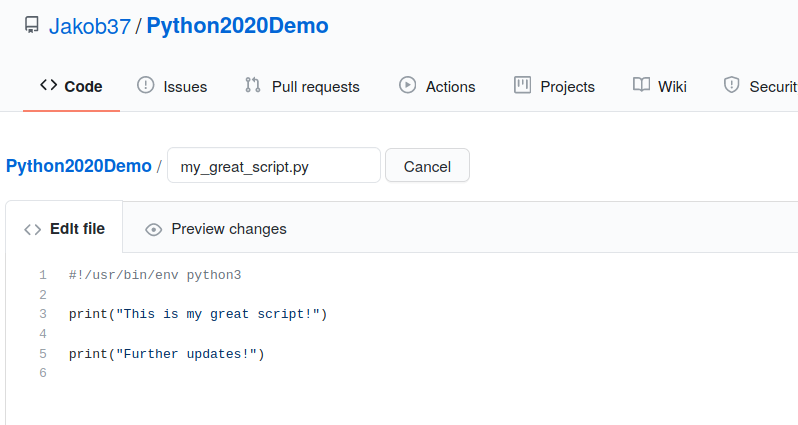Cancel editing the file
Image resolution: width=798 pixels, height=425 pixels.
point(428,165)
